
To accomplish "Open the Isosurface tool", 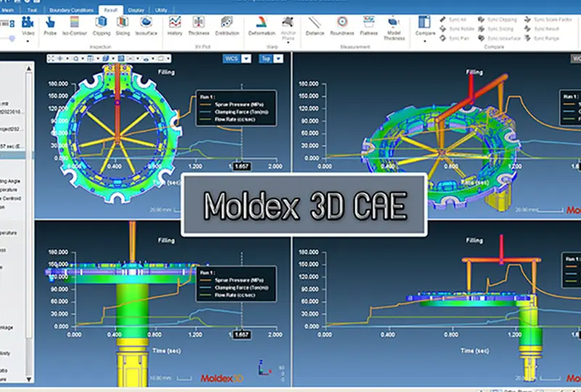I will (146, 26).
